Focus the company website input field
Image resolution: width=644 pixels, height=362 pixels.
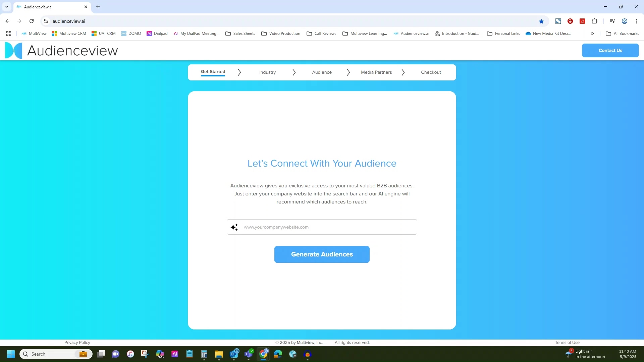coord(322,227)
